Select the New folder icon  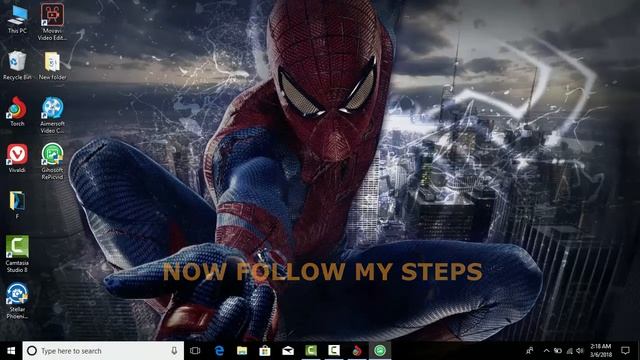52,65
